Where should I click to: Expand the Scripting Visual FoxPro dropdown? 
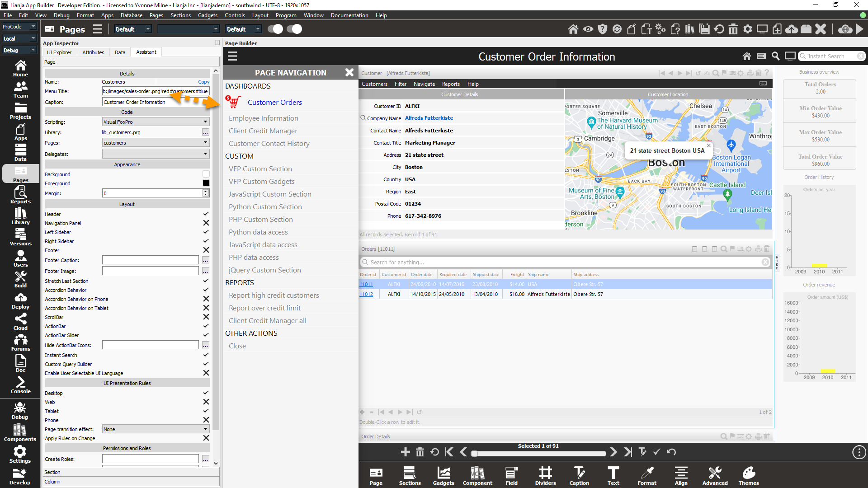click(205, 122)
